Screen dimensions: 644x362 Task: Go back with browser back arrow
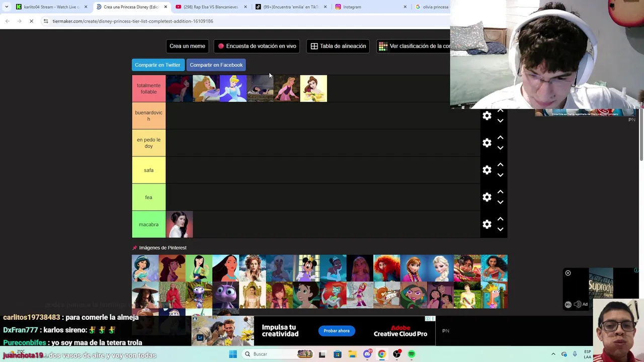pyautogui.click(x=7, y=21)
